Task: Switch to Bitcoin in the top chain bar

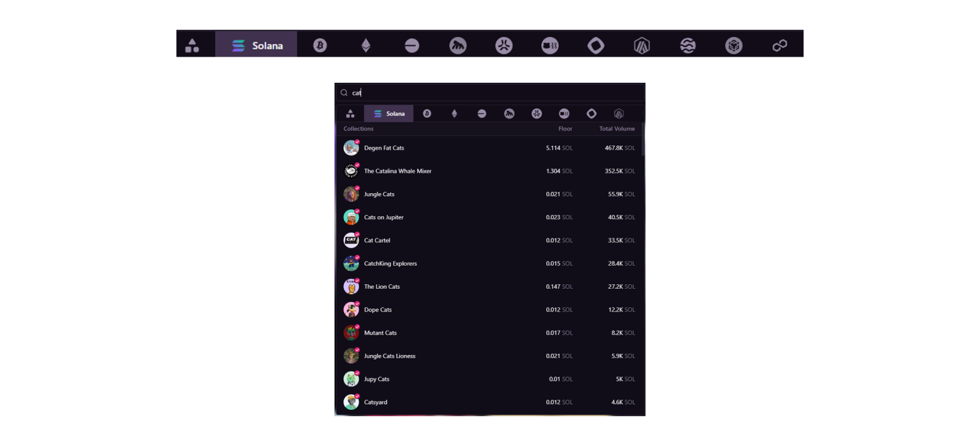Action: tap(320, 45)
